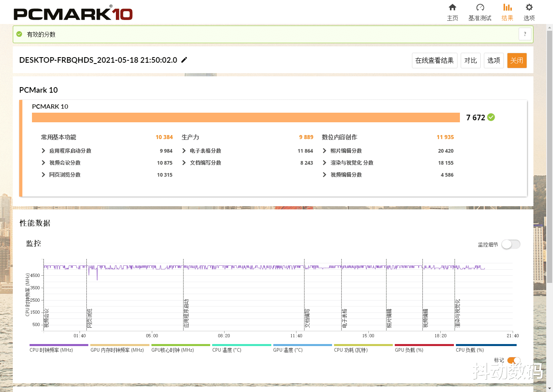Click the 应用程序启动分数 value 9 984

click(166, 151)
